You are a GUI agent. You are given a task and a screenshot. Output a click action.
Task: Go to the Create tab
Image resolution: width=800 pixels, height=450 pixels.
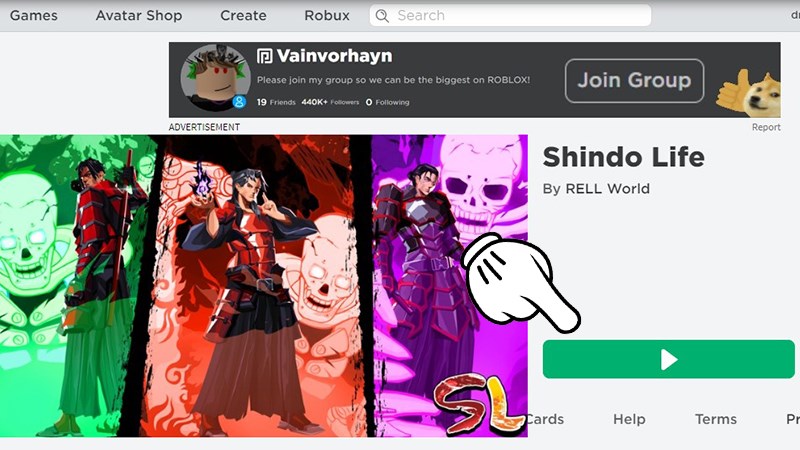(x=243, y=16)
